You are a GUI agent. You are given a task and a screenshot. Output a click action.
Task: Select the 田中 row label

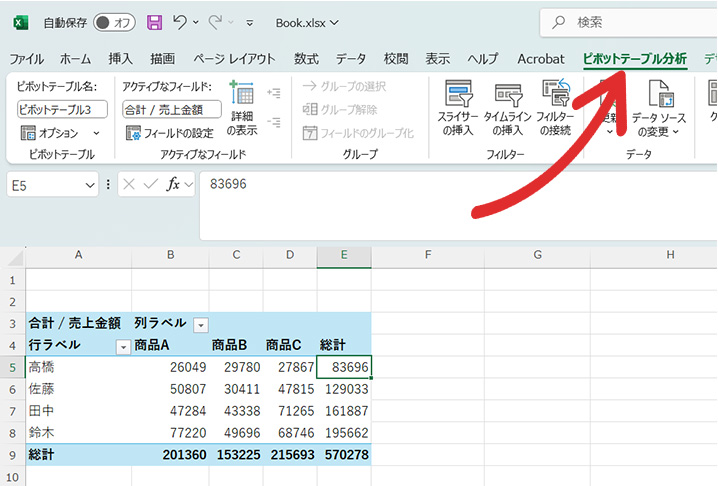tap(78, 411)
